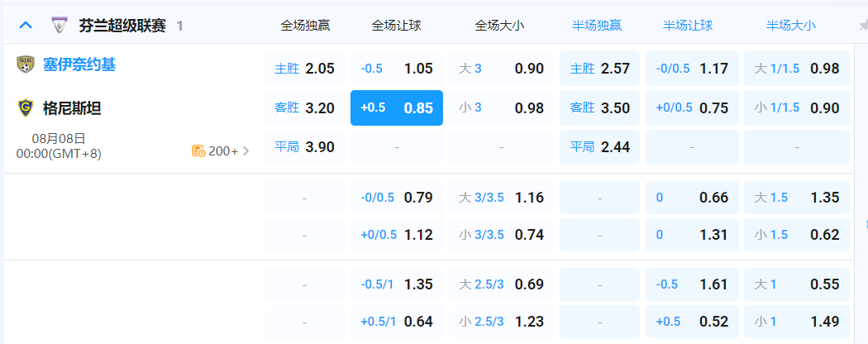The image size is (868, 344).
Task: Click the 塞伊奈约基 team crest icon
Action: pos(25,64)
